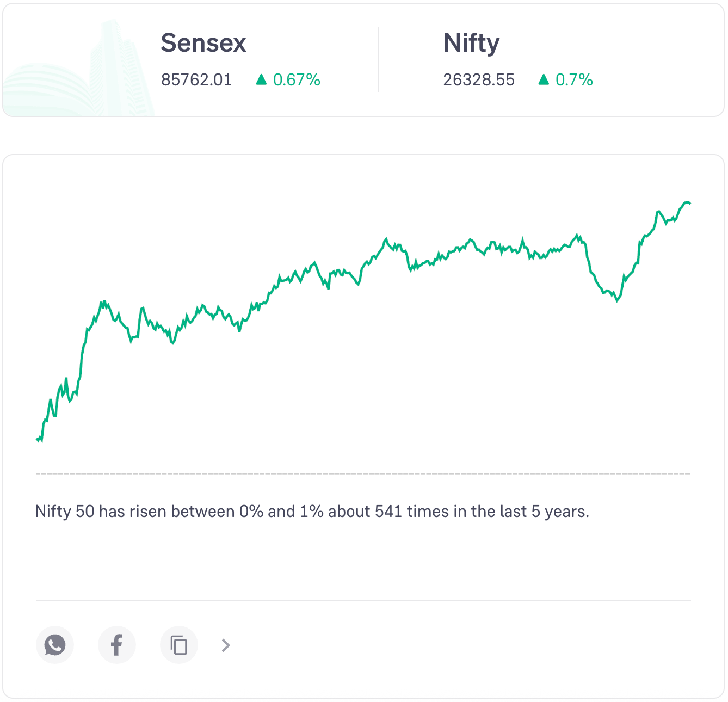Click the green up-arrow beside Sensex change

(x=261, y=80)
